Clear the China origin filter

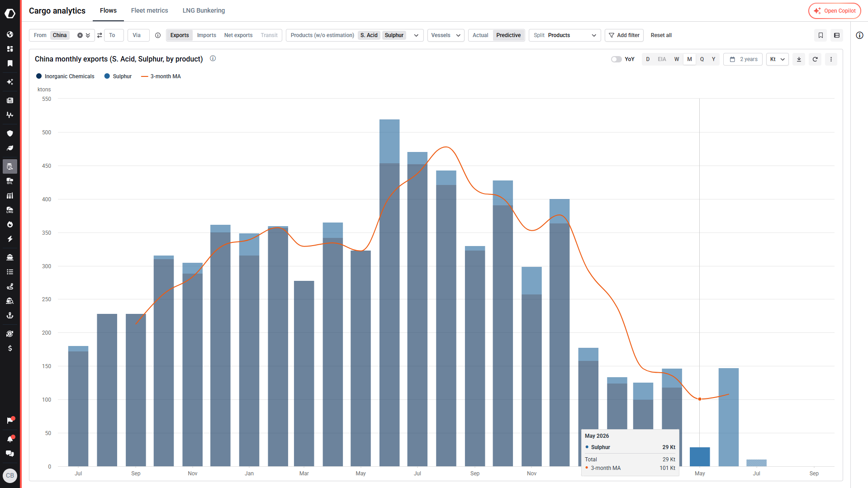(80, 35)
